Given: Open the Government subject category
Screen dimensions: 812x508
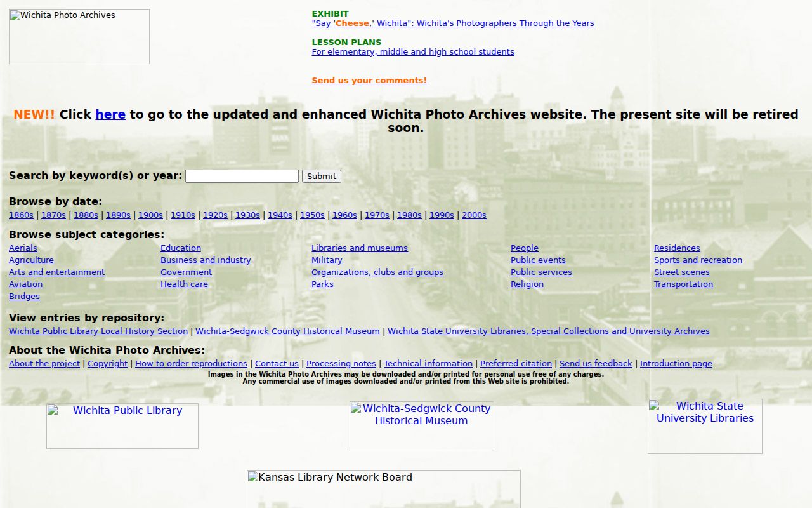Looking at the screenshot, I should [186, 272].
